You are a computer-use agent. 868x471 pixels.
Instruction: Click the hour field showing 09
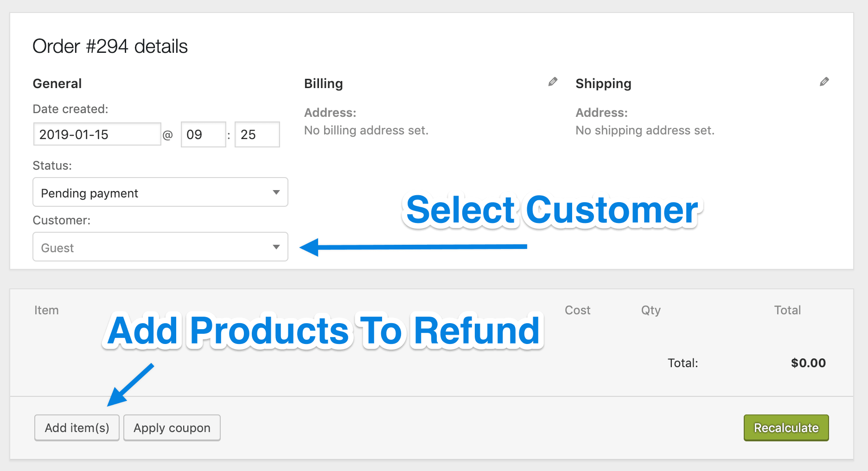point(204,134)
